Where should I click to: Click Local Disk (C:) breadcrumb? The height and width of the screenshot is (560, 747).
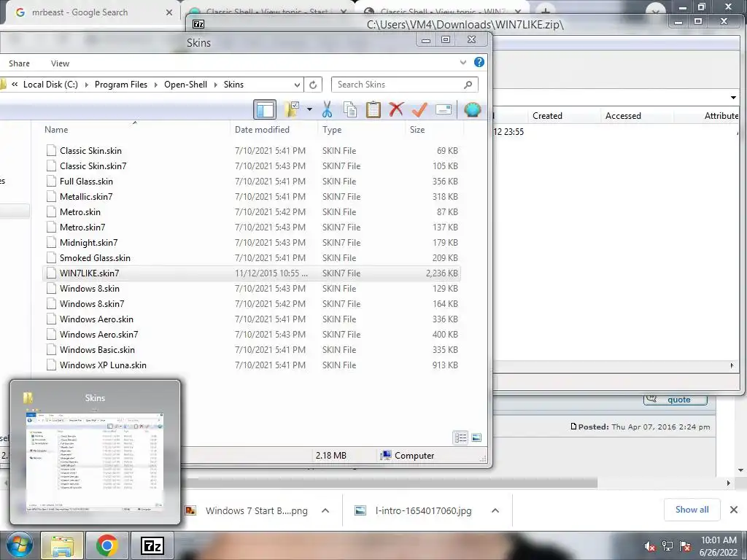pos(50,85)
